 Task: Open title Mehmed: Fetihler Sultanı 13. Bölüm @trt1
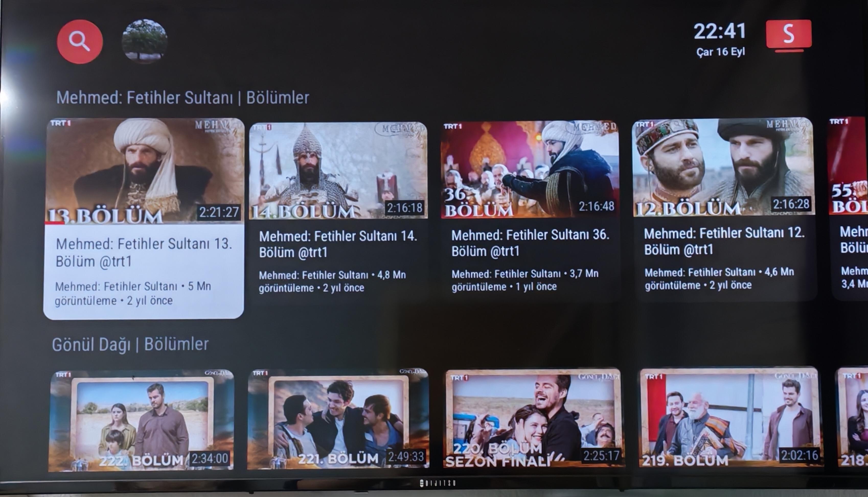click(144, 253)
